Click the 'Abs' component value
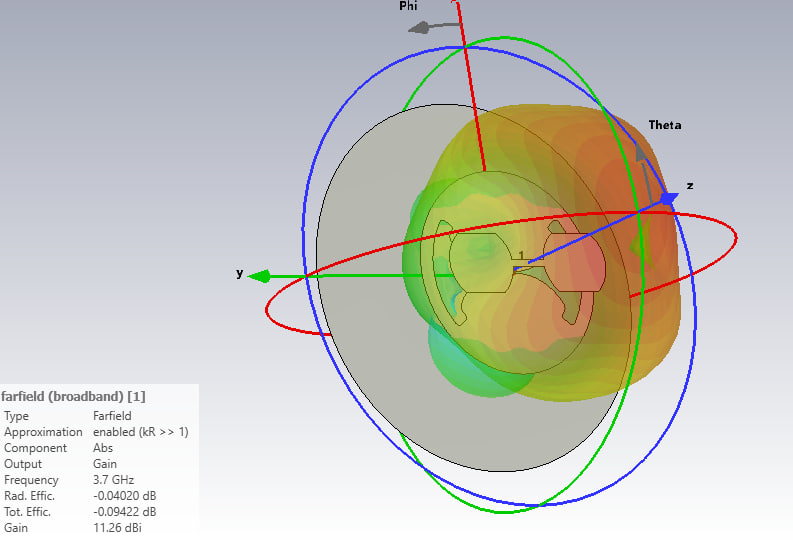Screen dimensions: 793x540 (103, 448)
